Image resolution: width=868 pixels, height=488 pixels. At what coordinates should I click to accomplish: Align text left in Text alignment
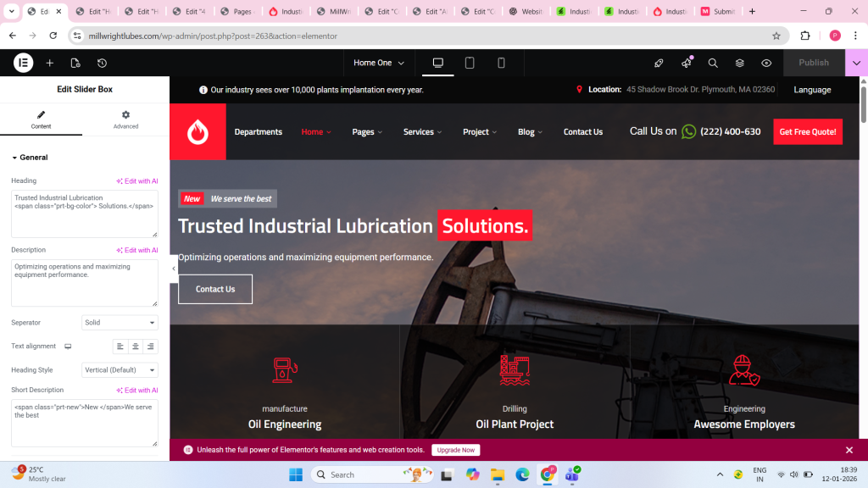(120, 347)
